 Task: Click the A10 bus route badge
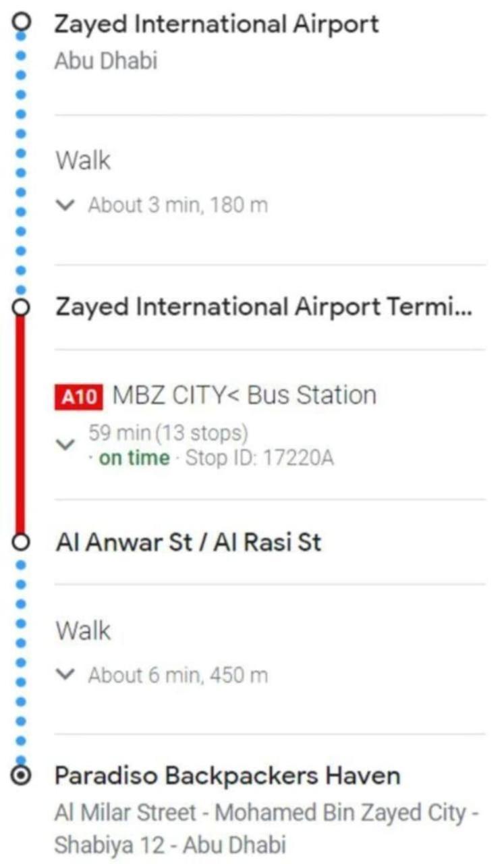click(x=79, y=397)
